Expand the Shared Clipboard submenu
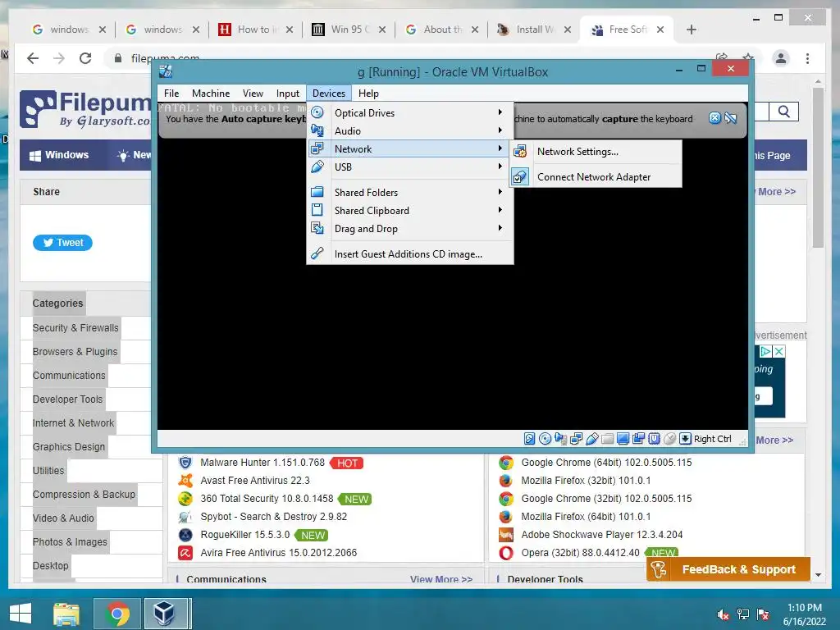This screenshot has height=630, width=840. [x=410, y=211]
